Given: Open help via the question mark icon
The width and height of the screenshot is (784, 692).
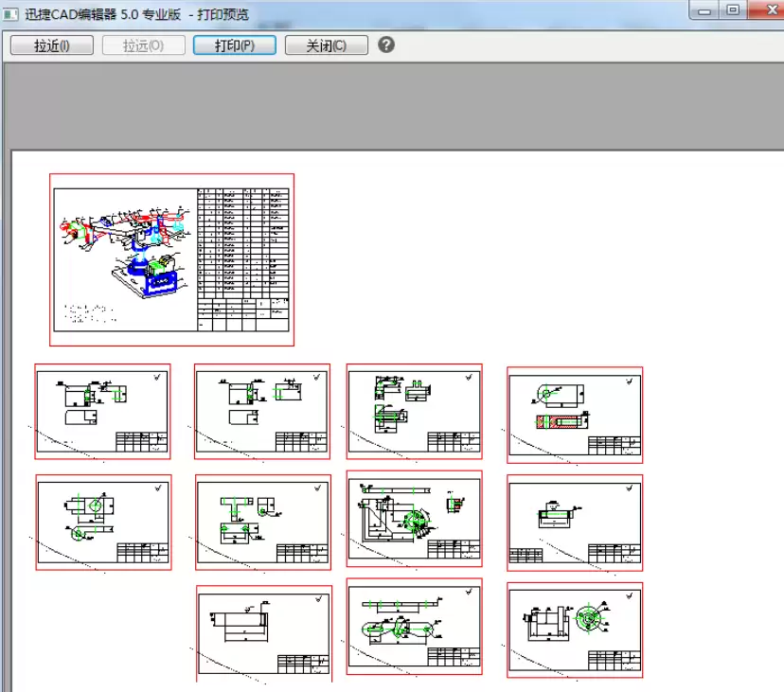Looking at the screenshot, I should [385, 44].
